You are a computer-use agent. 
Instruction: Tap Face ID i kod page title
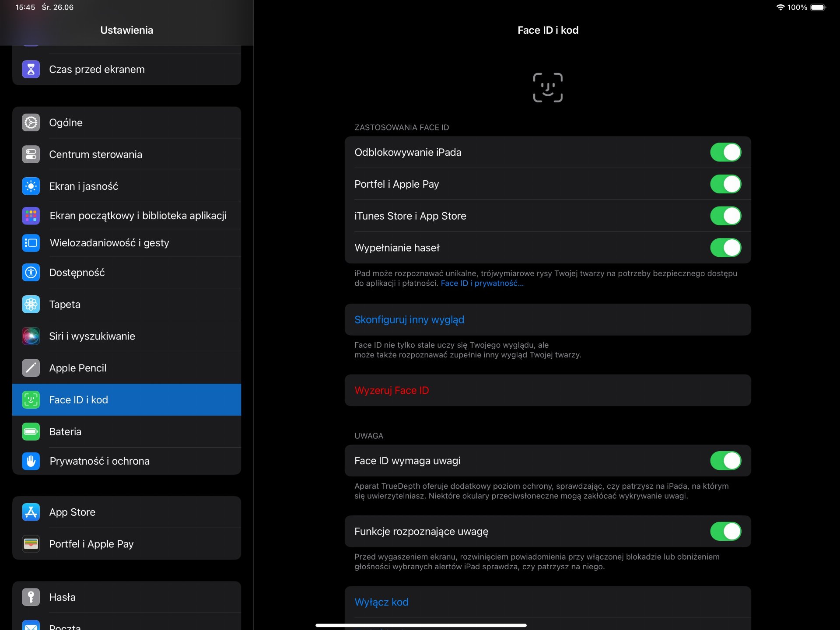click(x=548, y=30)
